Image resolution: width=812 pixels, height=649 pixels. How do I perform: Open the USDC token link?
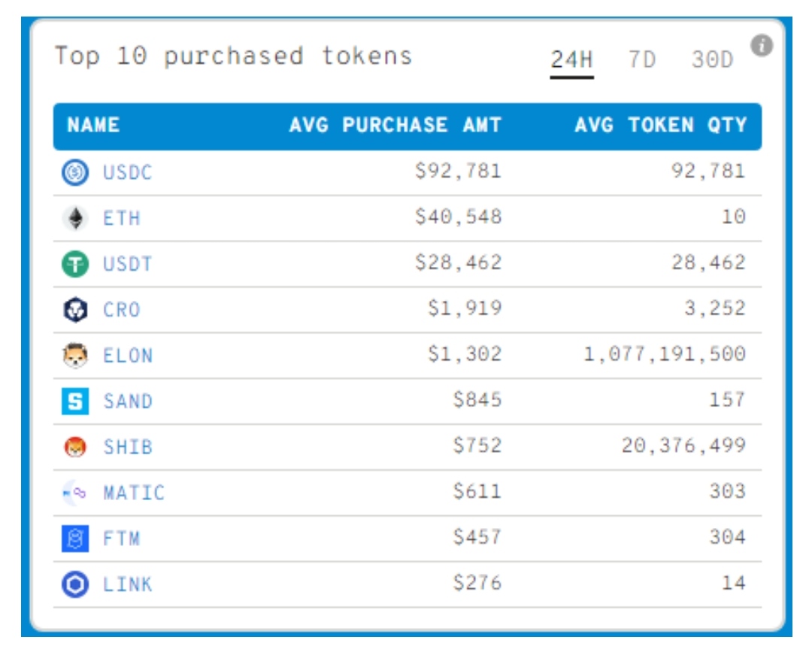[128, 173]
